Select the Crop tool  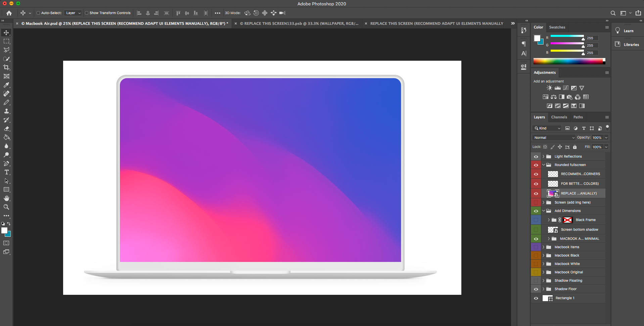[6, 67]
